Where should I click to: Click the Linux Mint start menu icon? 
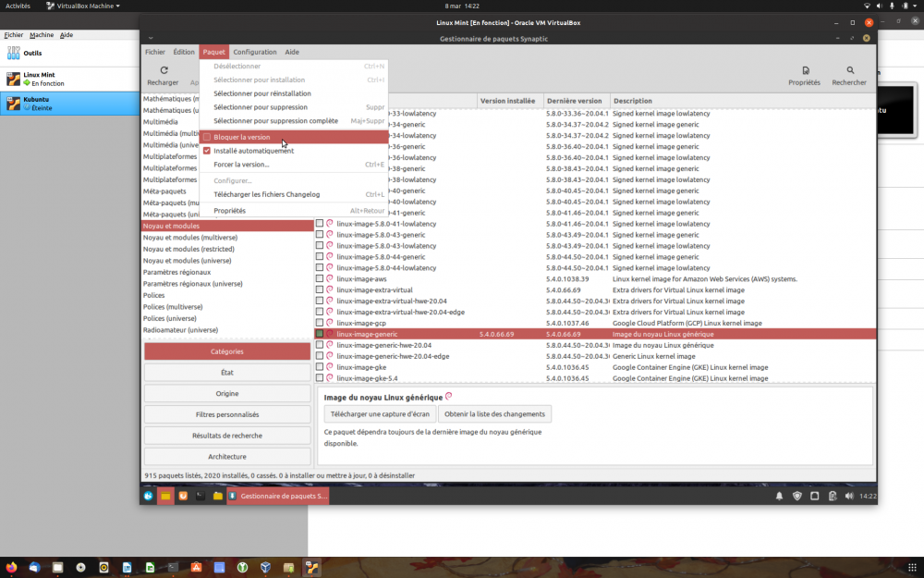coord(148,497)
